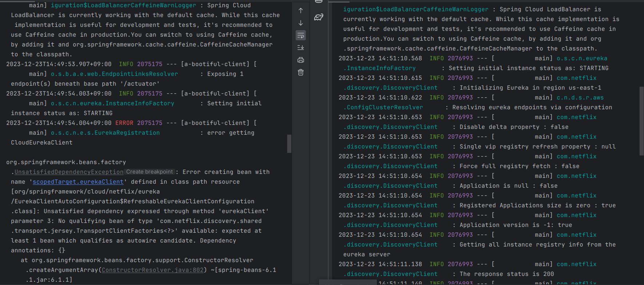
Task: Click 'The response status is 200' message
Action: coord(507,274)
